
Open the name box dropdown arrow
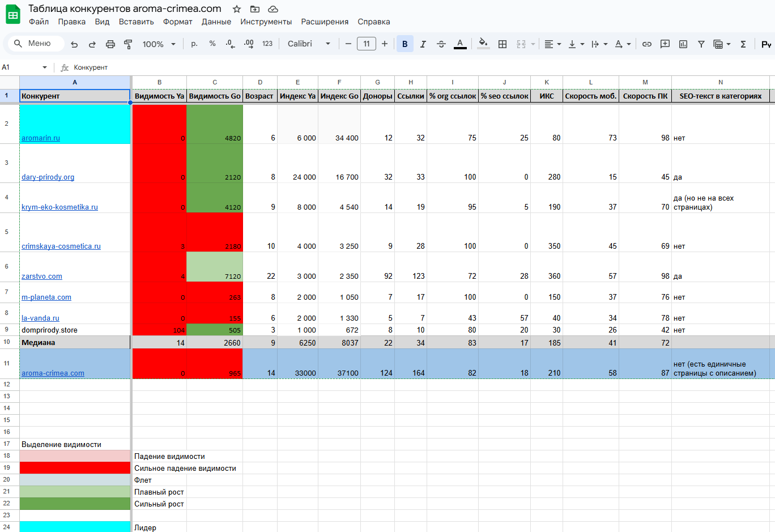[45, 67]
